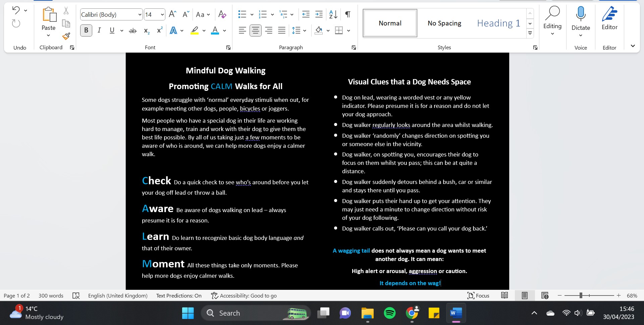Apply yellow text highlight color
The image size is (644, 325).
click(195, 30)
